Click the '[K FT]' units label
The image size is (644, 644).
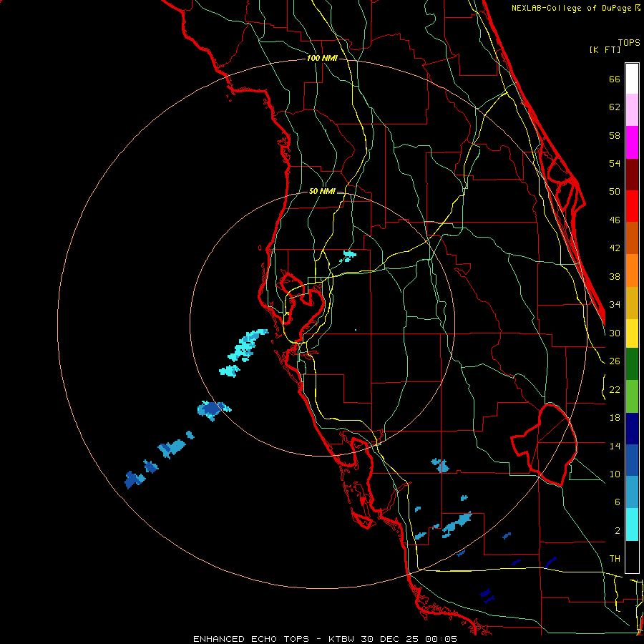click(x=605, y=50)
